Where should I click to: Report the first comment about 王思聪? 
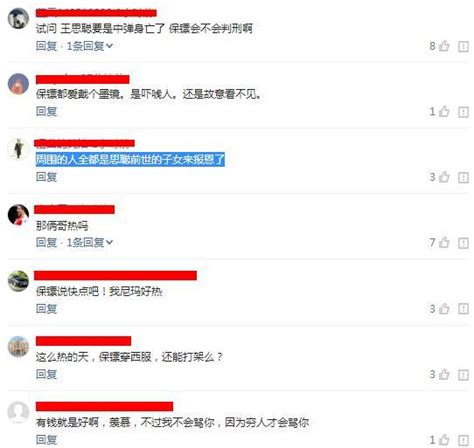[x=464, y=47]
